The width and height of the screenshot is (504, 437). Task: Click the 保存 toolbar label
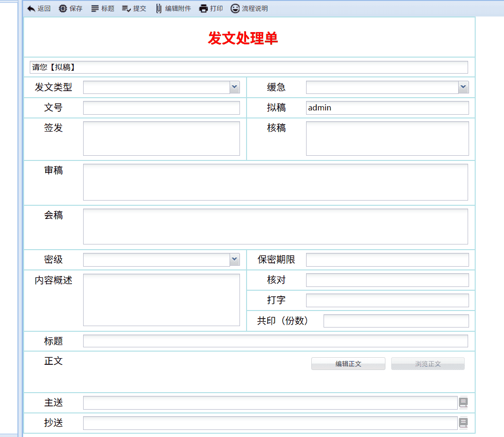coord(76,8)
